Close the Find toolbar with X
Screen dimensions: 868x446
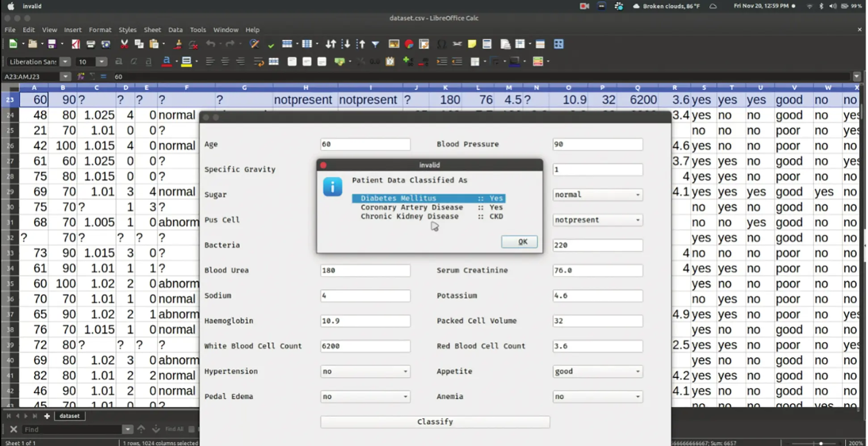click(13, 429)
